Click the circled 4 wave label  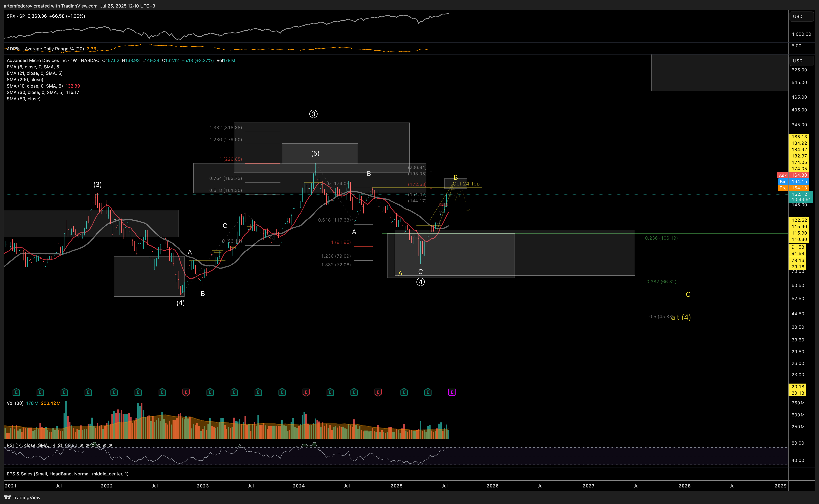click(421, 282)
